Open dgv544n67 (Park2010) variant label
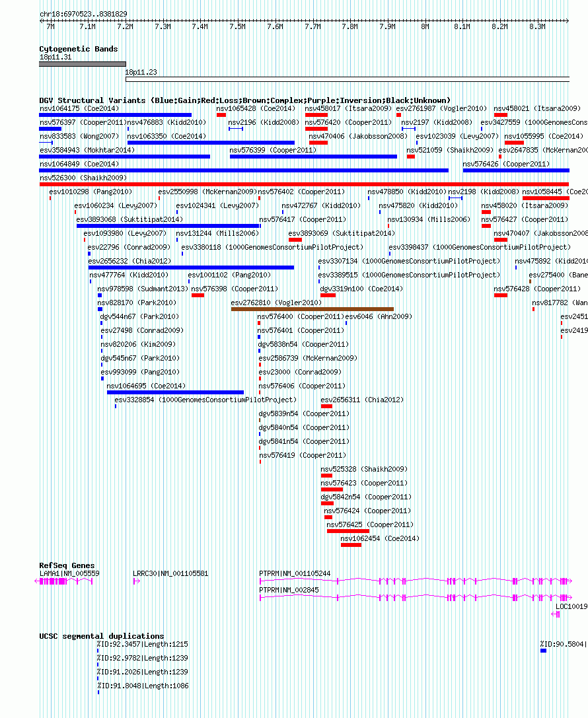The height and width of the screenshot is (718, 588). click(x=139, y=316)
